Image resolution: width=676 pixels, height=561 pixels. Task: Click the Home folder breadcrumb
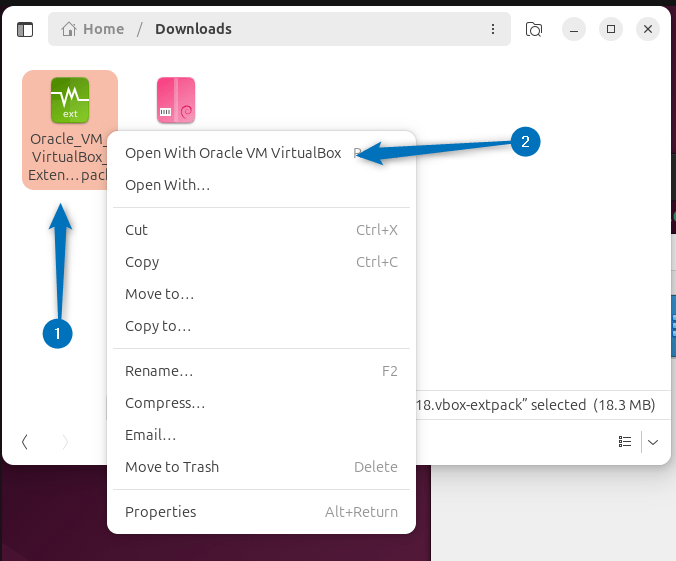[93, 29]
